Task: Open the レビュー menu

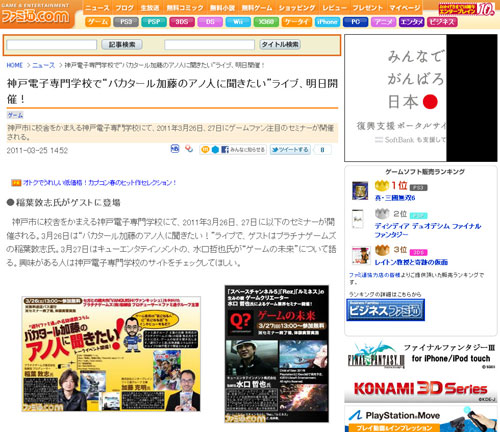Action: coord(334,8)
